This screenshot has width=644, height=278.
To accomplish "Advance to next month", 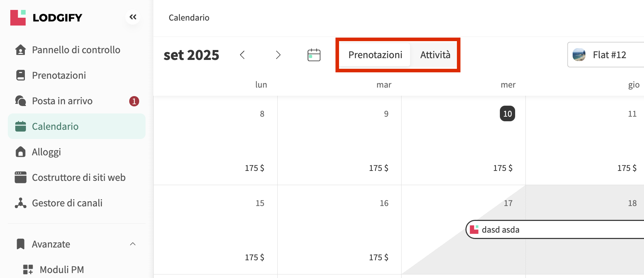I will coord(278,55).
